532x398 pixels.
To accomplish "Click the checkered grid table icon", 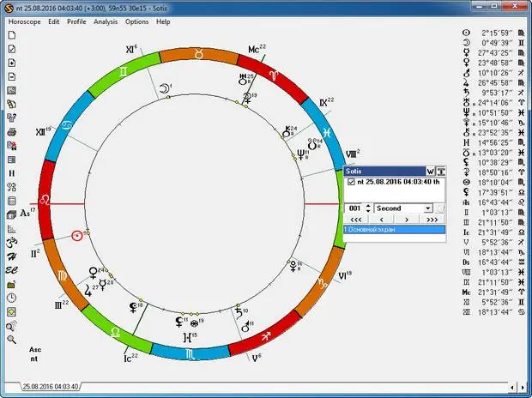I will (11, 91).
